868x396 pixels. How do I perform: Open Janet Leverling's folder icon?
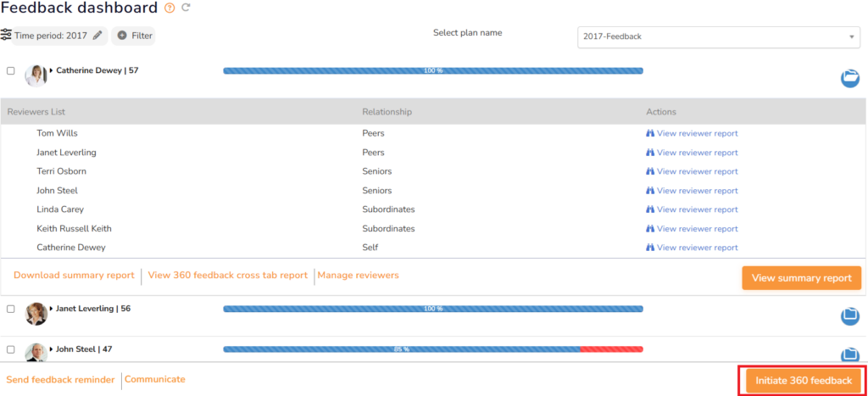[850, 316]
